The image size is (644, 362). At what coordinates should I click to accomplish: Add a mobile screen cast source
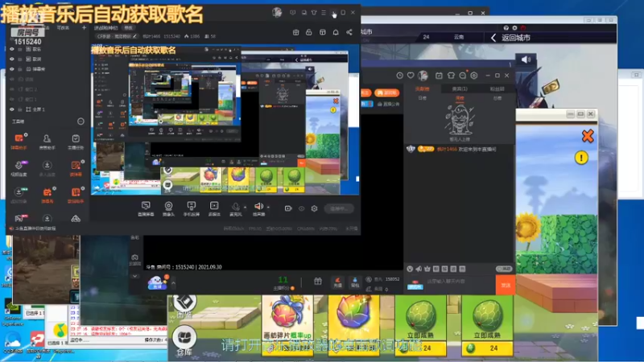tap(192, 208)
